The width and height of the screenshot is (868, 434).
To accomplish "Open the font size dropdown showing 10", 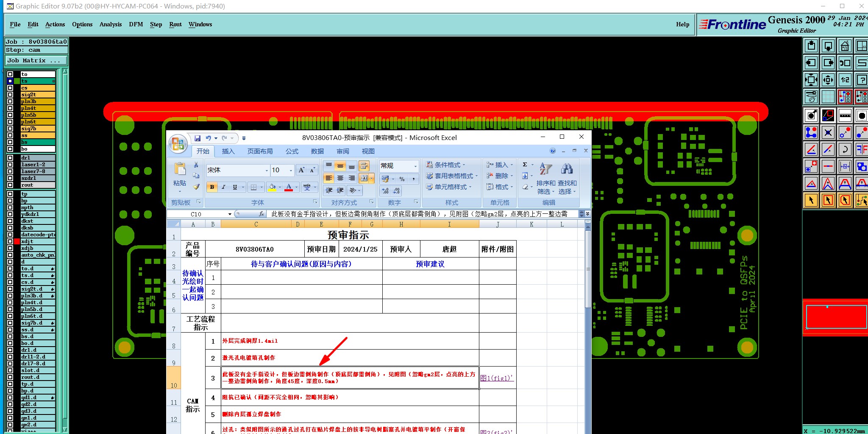I will pos(291,171).
